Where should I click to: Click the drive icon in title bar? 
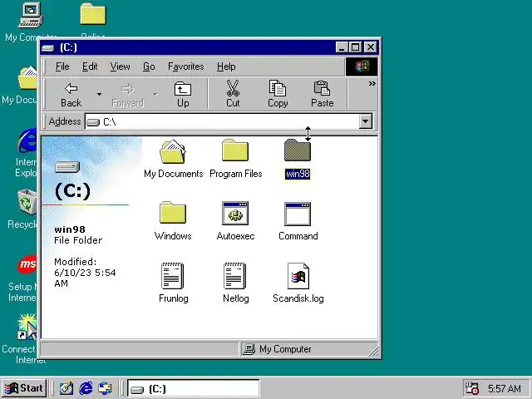[x=48, y=48]
